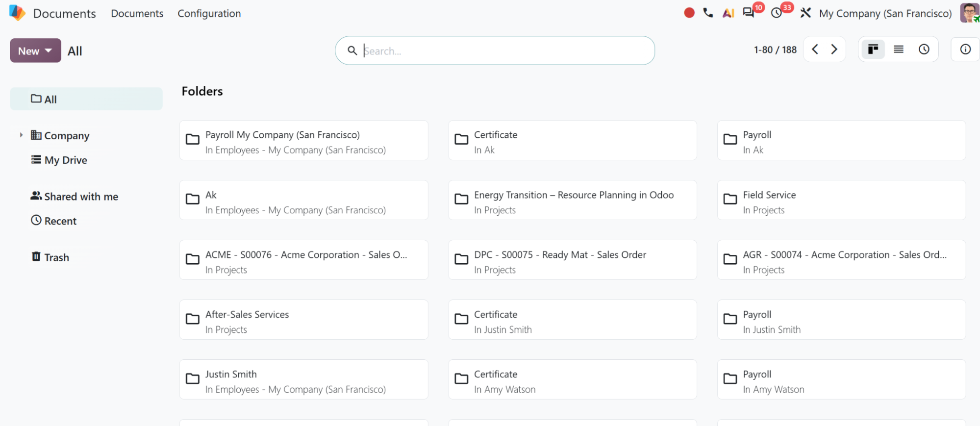Open Certificate In Justin Smith folder

(573, 320)
